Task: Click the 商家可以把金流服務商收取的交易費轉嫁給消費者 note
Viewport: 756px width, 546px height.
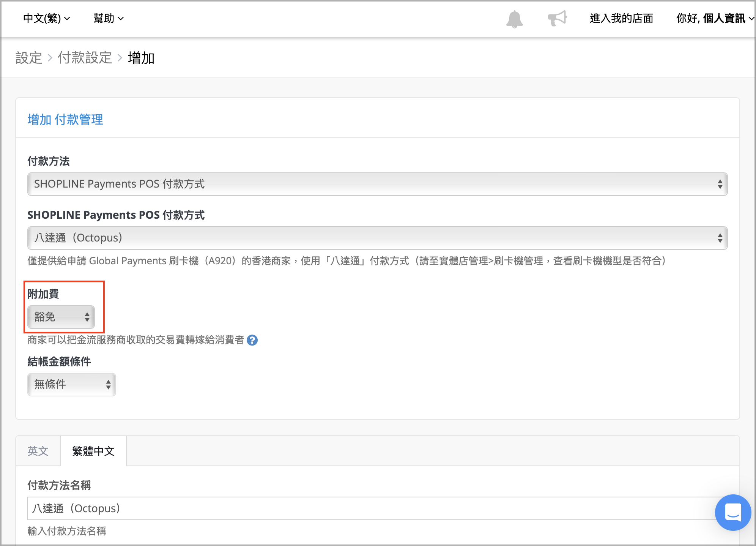Action: 135,340
